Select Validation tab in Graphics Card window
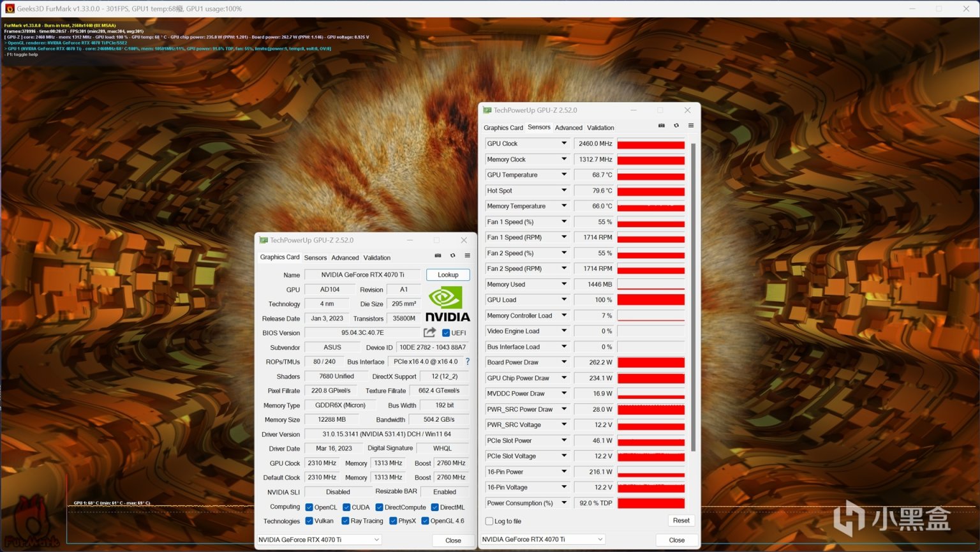 point(377,258)
